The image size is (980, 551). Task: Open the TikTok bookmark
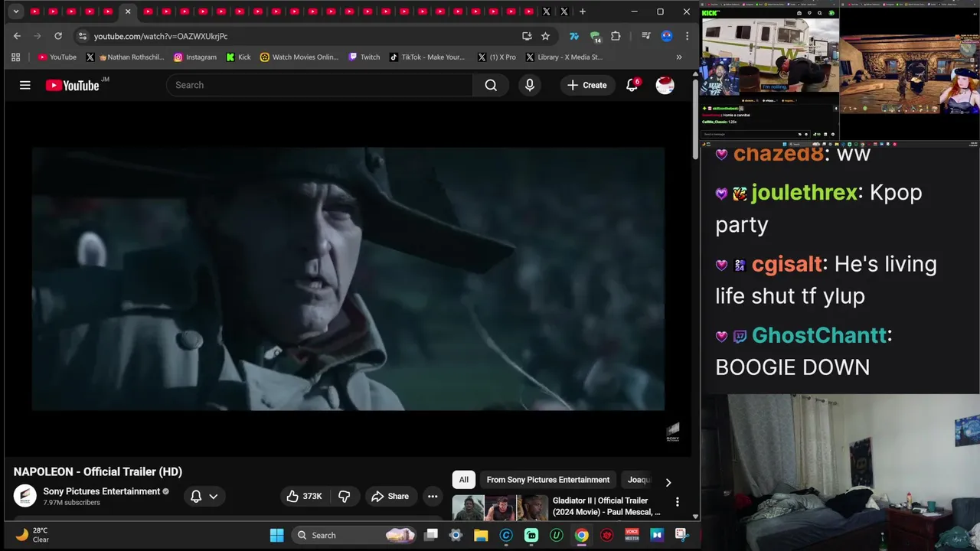pyautogui.click(x=427, y=57)
